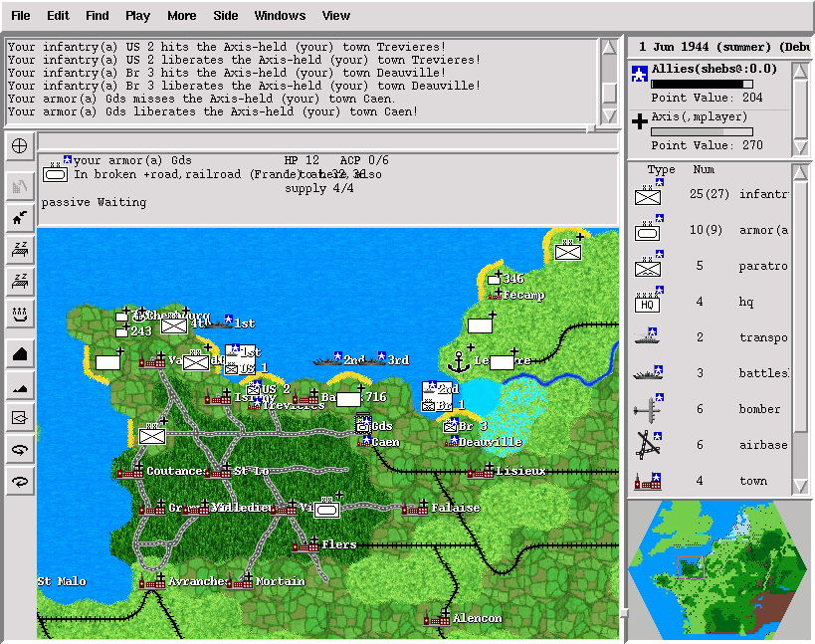This screenshot has width=815, height=644.
Task: Click log line 'armor(a) Gds liberates ... town Caen!'
Action: click(213, 111)
